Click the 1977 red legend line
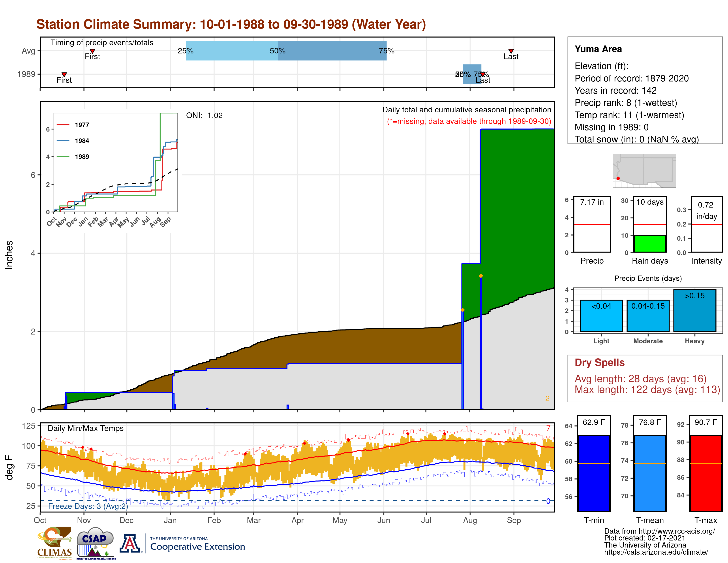728x563 pixels. click(x=63, y=125)
